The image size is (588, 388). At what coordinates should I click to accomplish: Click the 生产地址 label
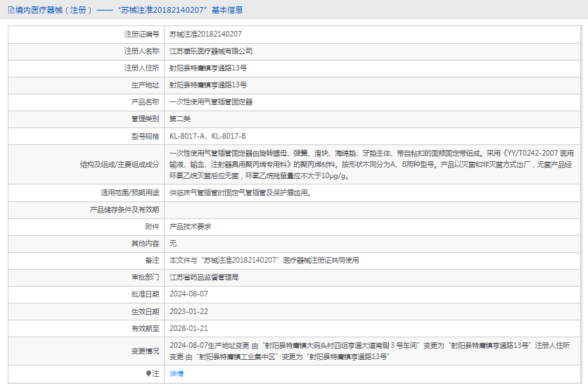(145, 85)
